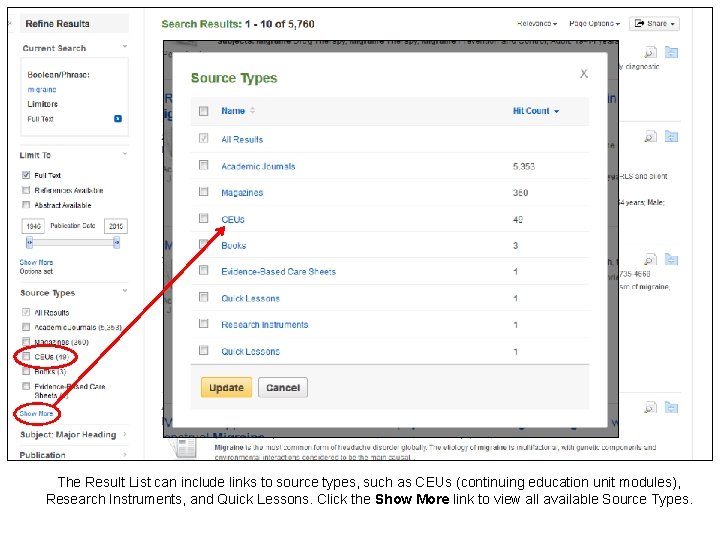Click the 1946 start year field

[x=33, y=226]
